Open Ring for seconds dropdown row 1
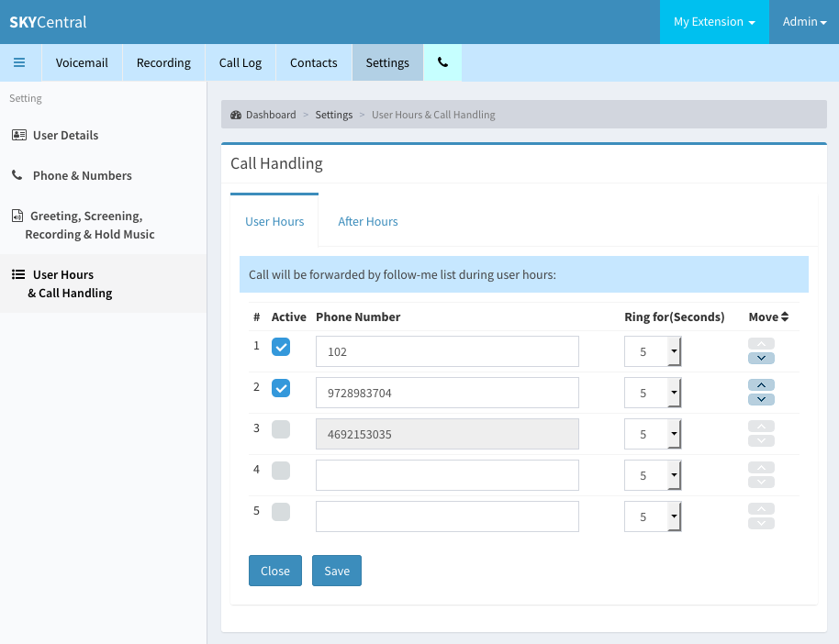The image size is (839, 644). [653, 351]
